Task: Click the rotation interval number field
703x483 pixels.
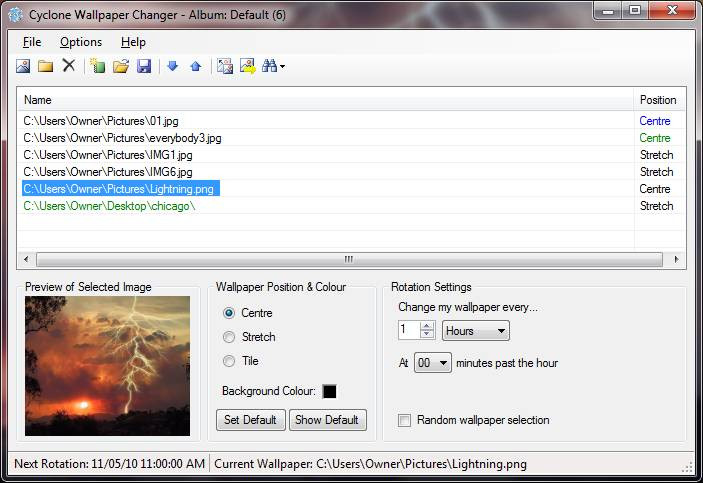Action: 409,331
